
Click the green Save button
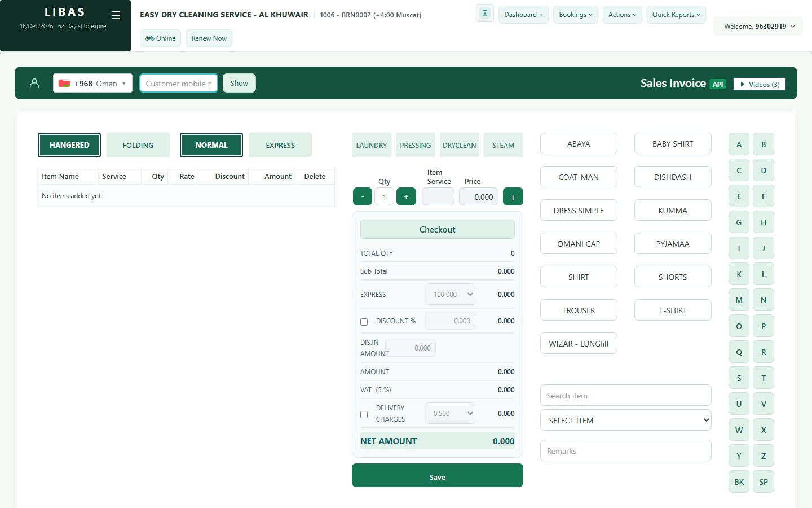(x=438, y=475)
